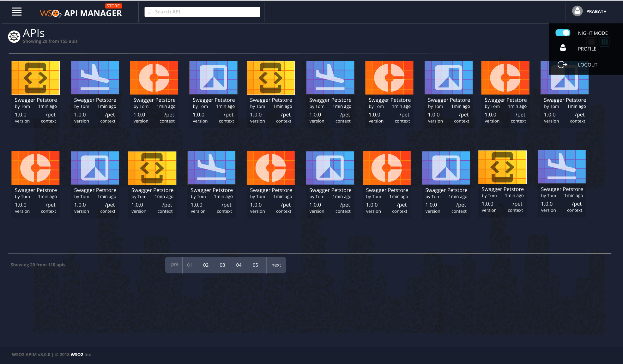The width and height of the screenshot is (623, 364).
Task: Open the first yellow code-bracket API thumbnail
Action: point(36,78)
